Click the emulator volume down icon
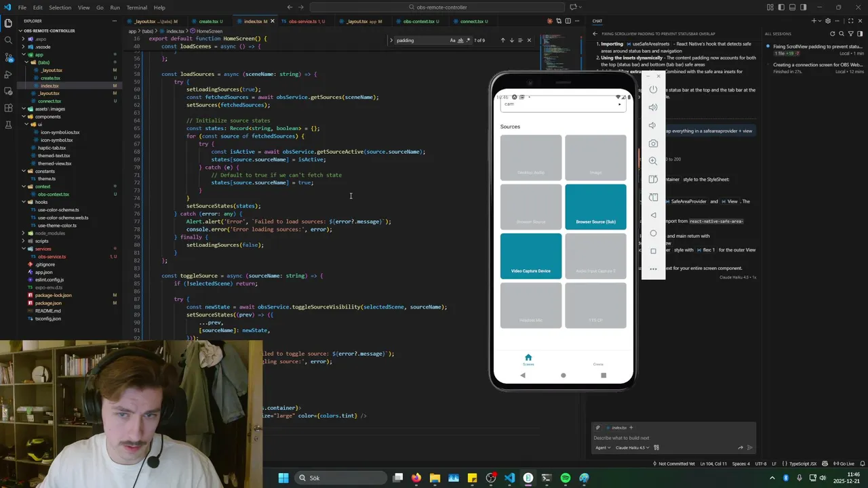Image resolution: width=868 pixels, height=488 pixels. (x=653, y=125)
